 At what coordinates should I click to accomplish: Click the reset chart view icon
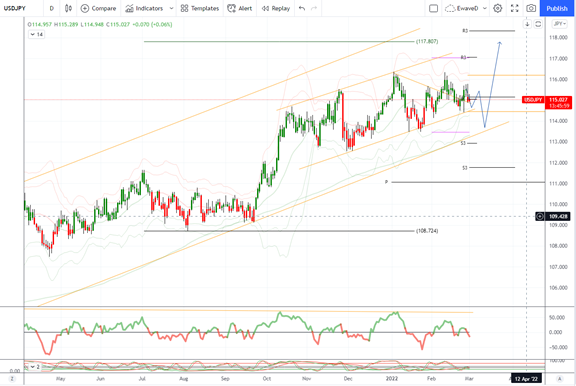point(538,24)
